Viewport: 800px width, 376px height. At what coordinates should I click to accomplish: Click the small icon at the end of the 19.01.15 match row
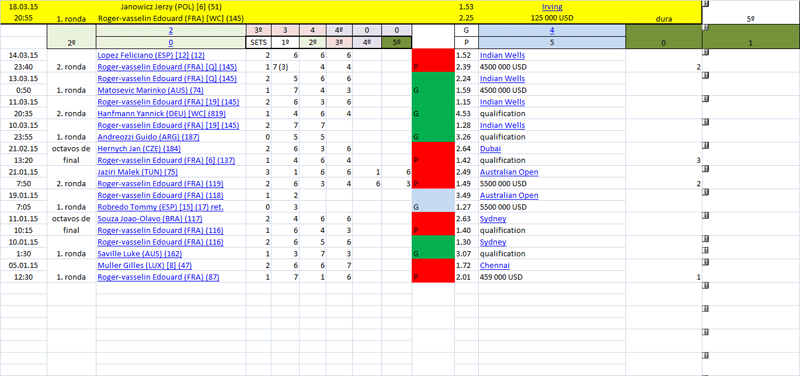pyautogui.click(x=706, y=192)
